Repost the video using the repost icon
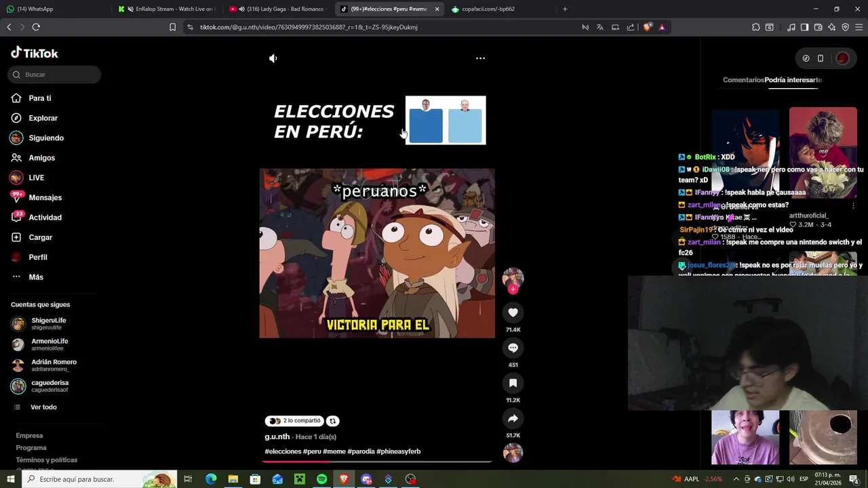 tap(332, 421)
